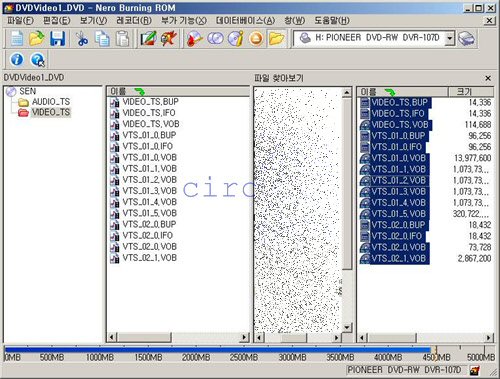Open the Edit menu

56,21
